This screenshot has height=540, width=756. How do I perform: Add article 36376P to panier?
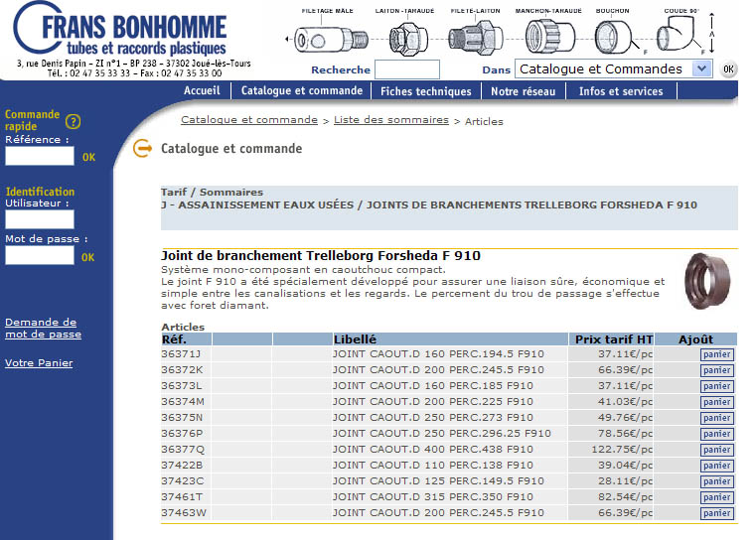(717, 434)
